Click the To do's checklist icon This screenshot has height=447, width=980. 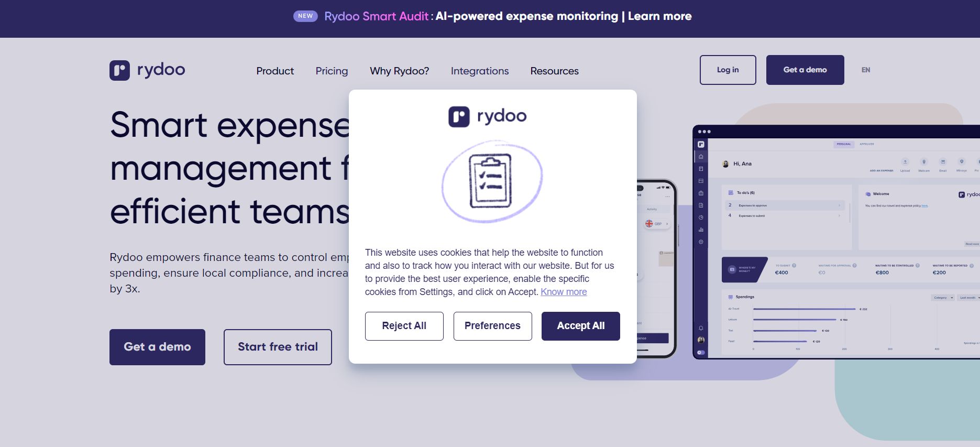click(x=731, y=193)
